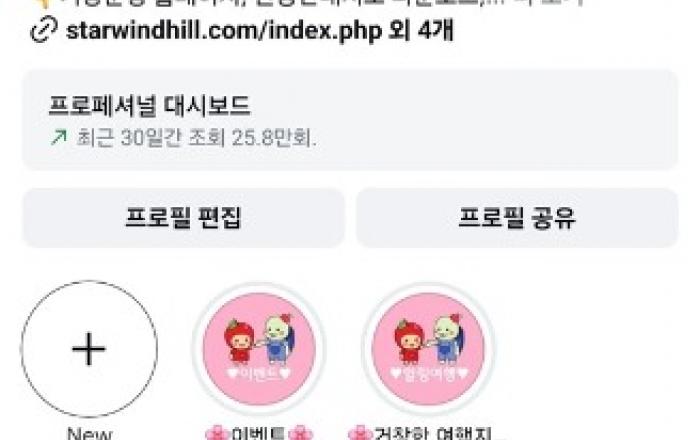This screenshot has width=700, height=440.
Task: Click the plus icon to add highlight
Action: pos(89,349)
